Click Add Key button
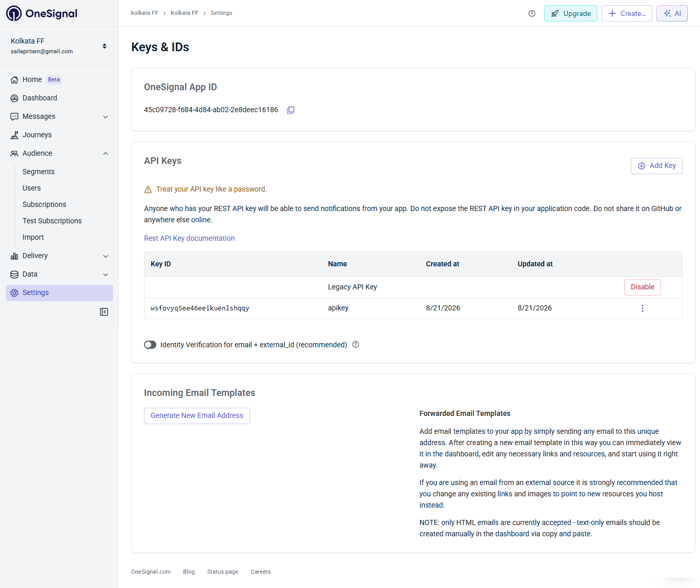Image resolution: width=700 pixels, height=588 pixels. (656, 166)
